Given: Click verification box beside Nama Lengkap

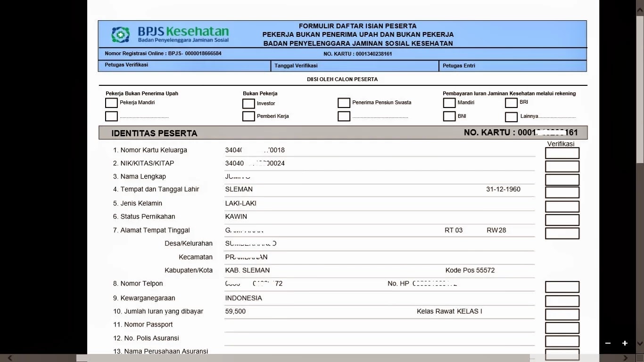Looking at the screenshot, I should click(562, 180).
